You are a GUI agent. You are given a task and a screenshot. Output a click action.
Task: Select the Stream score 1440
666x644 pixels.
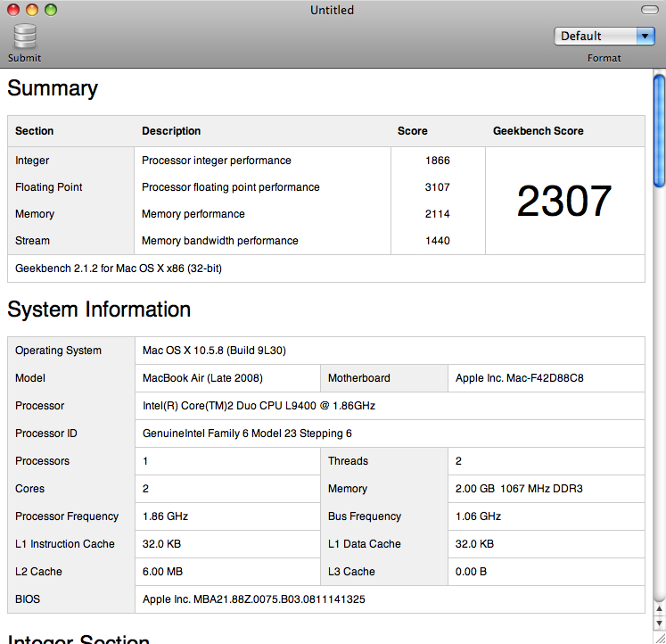[x=438, y=241]
